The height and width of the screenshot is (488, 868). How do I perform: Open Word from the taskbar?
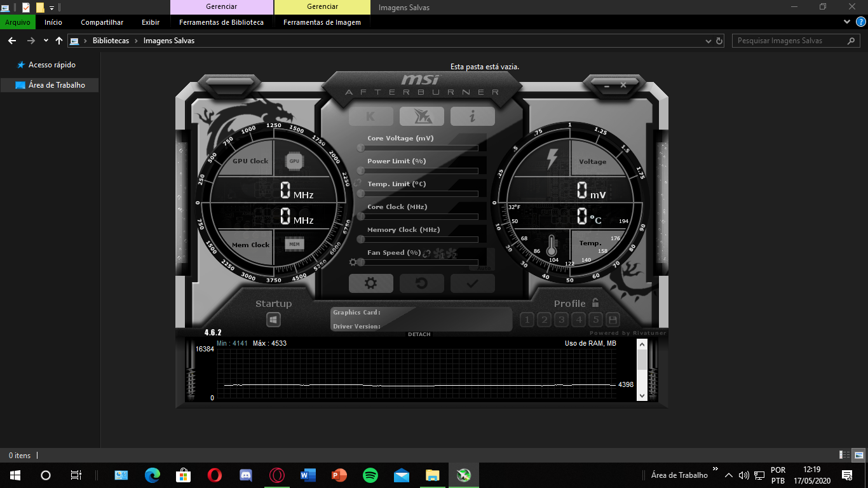pyautogui.click(x=308, y=475)
